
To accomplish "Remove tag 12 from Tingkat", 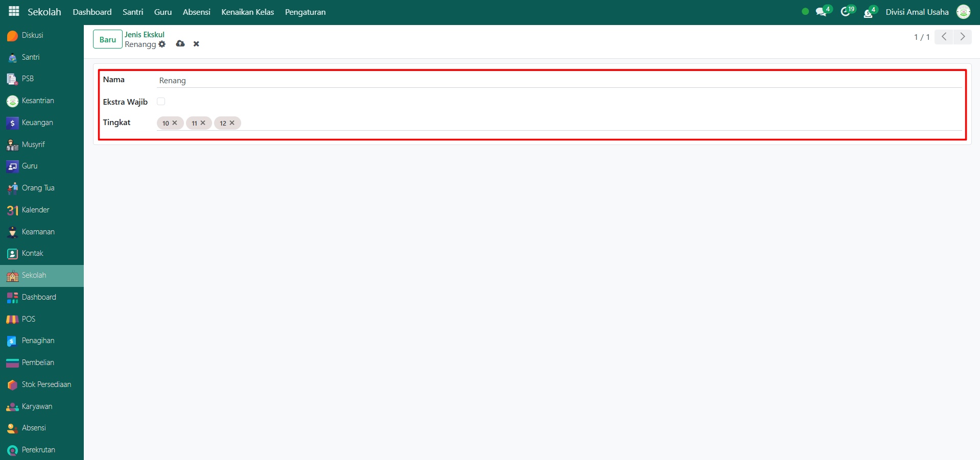I will click(232, 123).
